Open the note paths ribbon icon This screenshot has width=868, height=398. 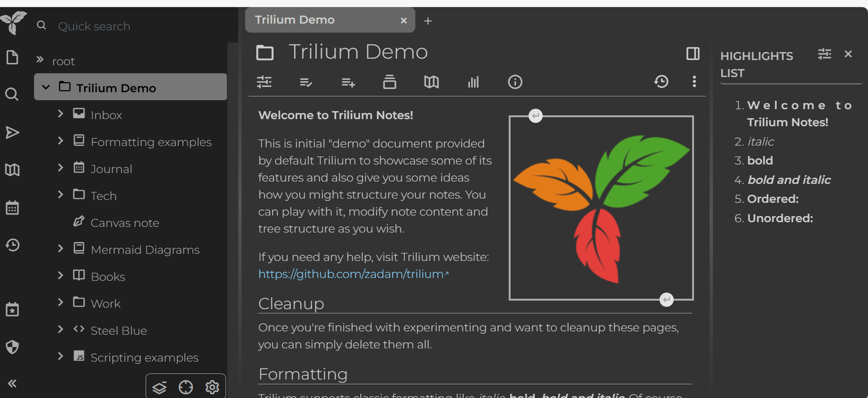[x=390, y=82]
